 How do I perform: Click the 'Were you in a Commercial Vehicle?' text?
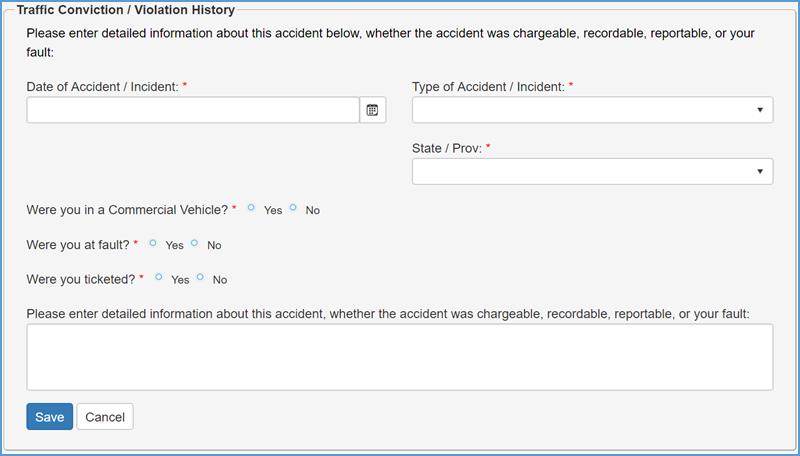coord(127,210)
